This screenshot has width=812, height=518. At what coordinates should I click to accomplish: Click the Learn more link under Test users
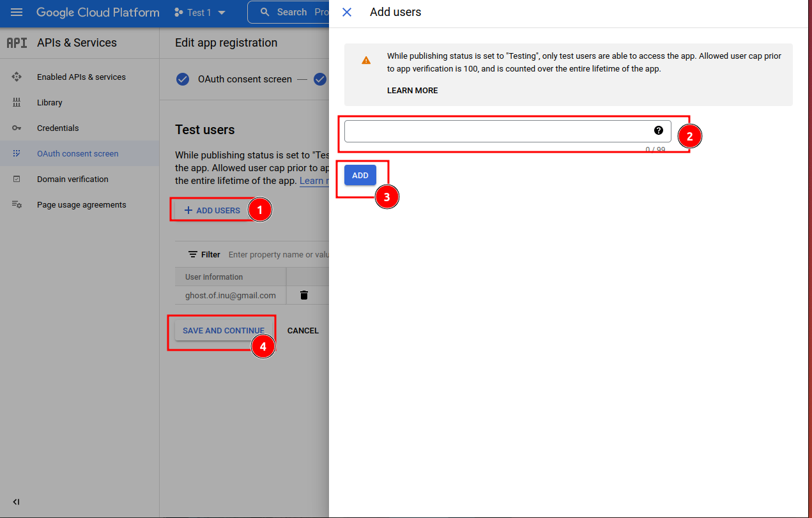click(x=314, y=181)
